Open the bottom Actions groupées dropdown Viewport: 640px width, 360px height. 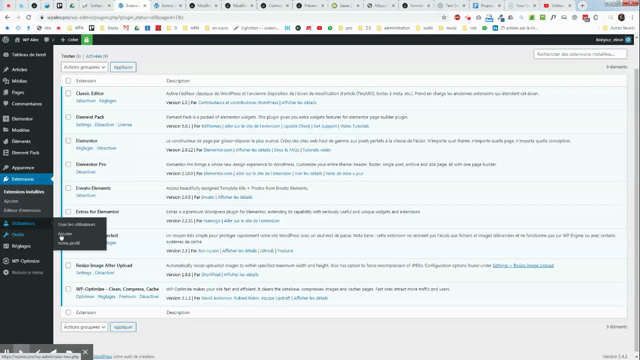click(84, 327)
